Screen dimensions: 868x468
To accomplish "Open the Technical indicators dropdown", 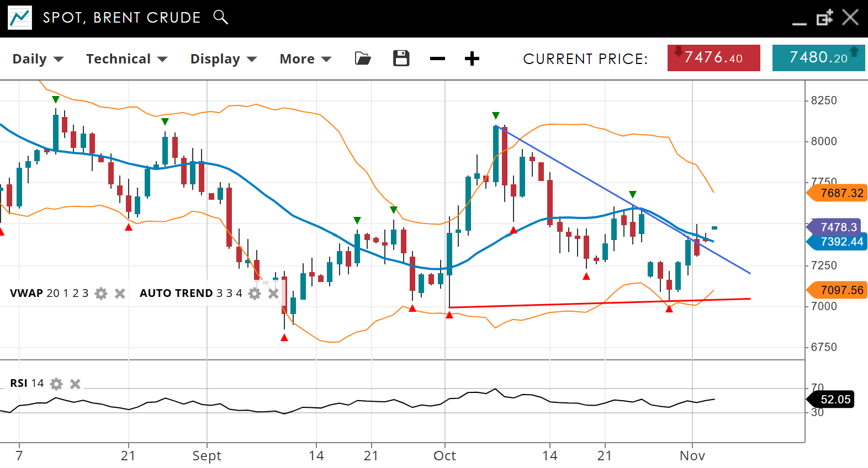I will 126,59.
